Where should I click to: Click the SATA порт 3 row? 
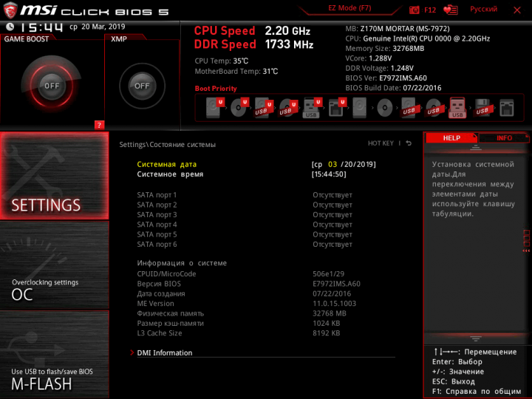click(x=245, y=214)
